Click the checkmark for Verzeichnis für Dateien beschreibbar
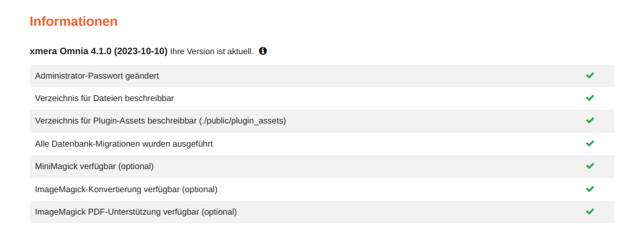The height and width of the screenshot is (247, 644). [590, 98]
